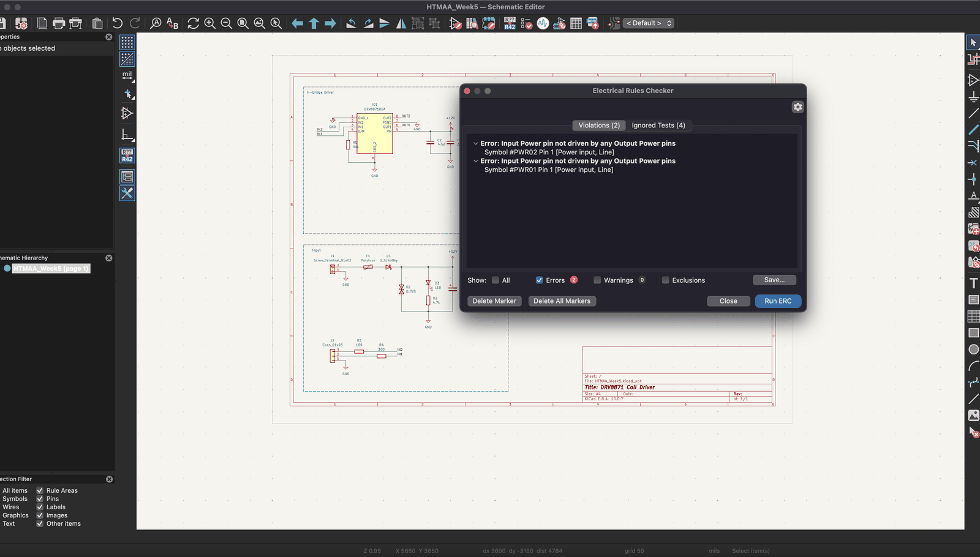Switch to Ignored Tests (4) tab

point(658,125)
